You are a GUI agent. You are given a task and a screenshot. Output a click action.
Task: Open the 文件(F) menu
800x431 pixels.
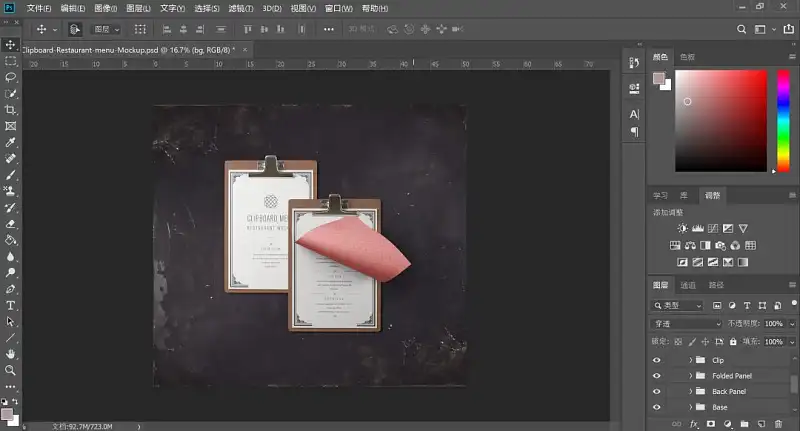[39, 8]
